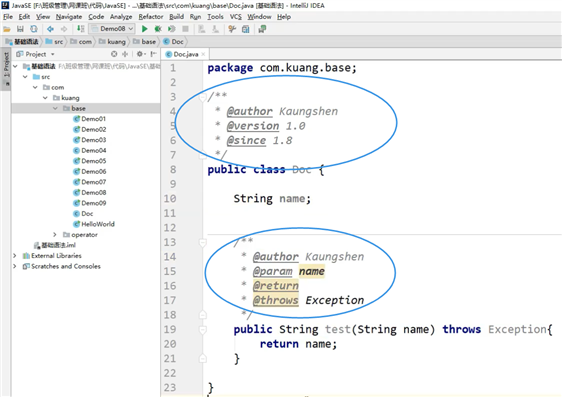Click the Project Structure toolbar icon
The image size is (562, 397).
point(246,29)
